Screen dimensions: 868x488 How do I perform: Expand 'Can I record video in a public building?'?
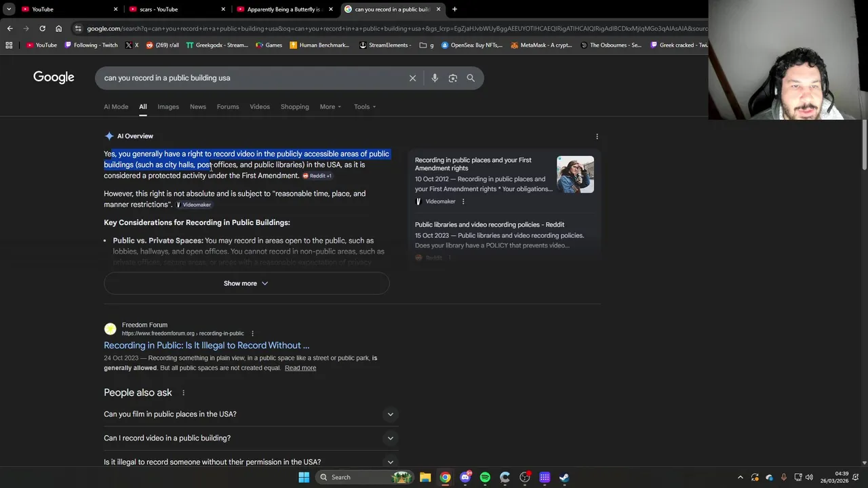click(251, 438)
